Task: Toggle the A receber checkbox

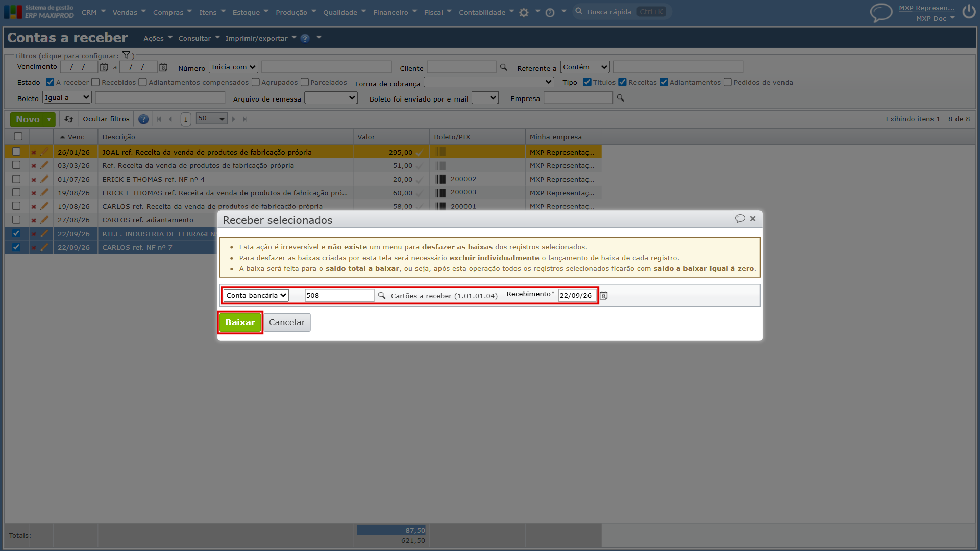Action: [50, 82]
